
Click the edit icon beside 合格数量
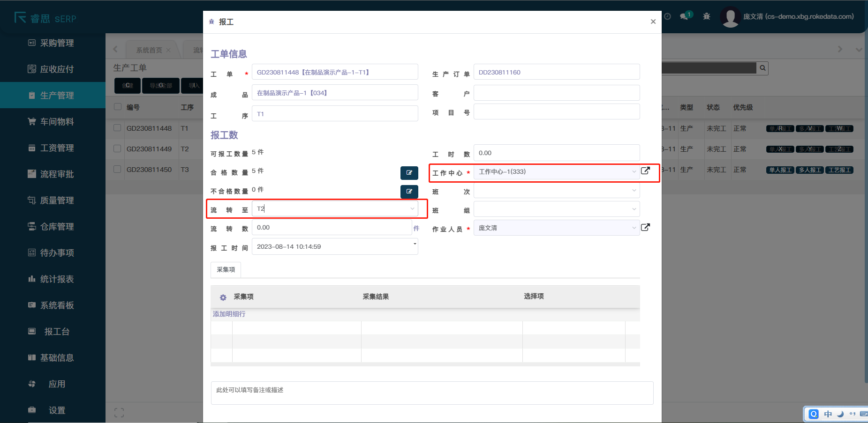[409, 173]
